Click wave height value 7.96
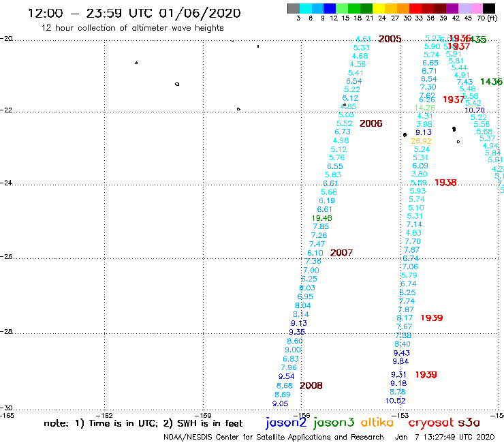The width and height of the screenshot is (504, 443). (289, 367)
